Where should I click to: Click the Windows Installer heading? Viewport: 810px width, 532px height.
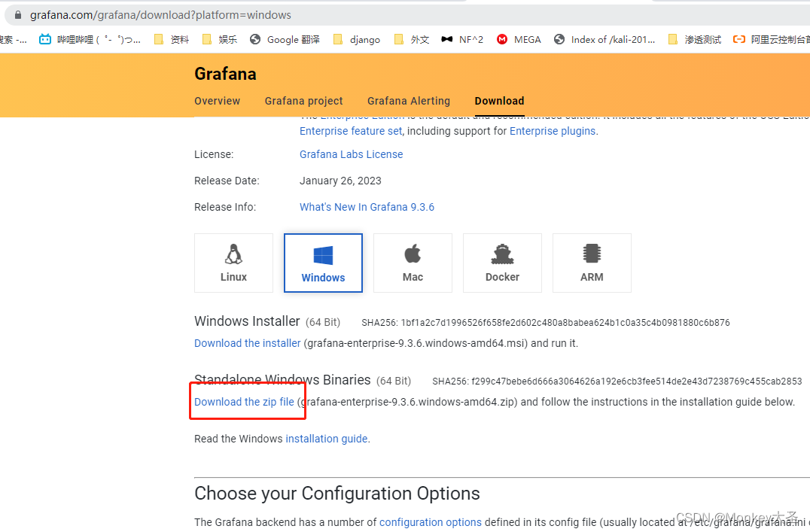(247, 321)
